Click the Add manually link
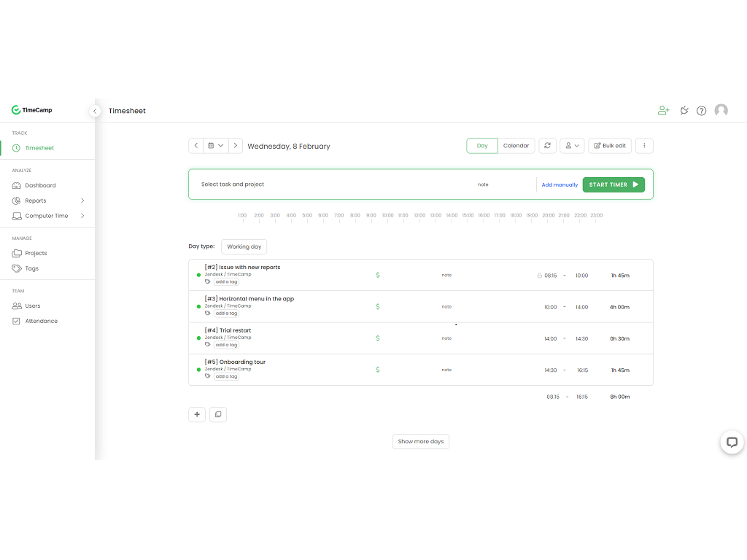 click(x=560, y=185)
